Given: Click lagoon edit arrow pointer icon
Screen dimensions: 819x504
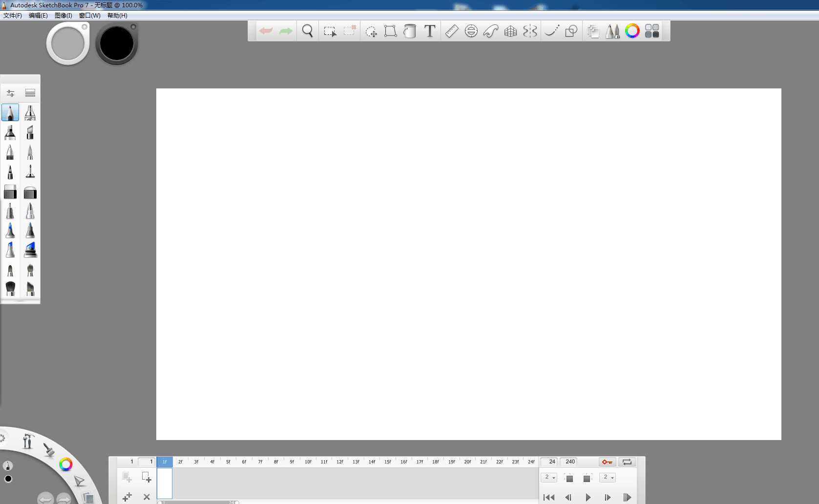Looking at the screenshot, I should (79, 481).
